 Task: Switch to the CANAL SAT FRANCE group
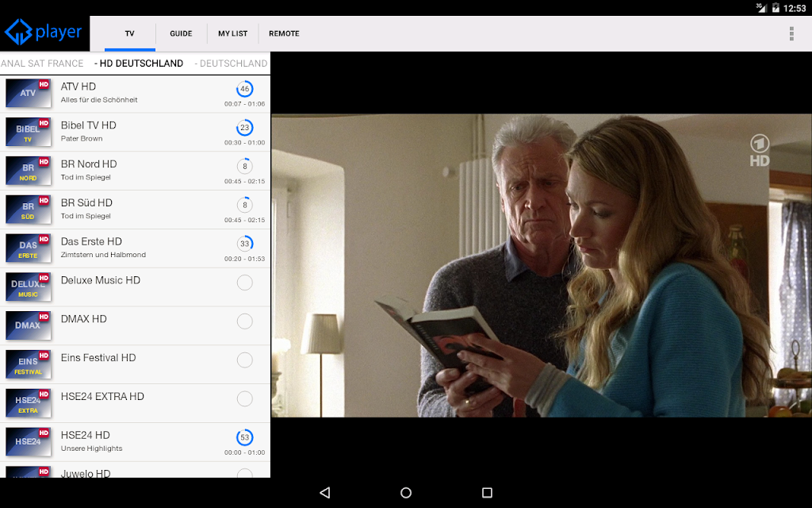click(x=42, y=63)
